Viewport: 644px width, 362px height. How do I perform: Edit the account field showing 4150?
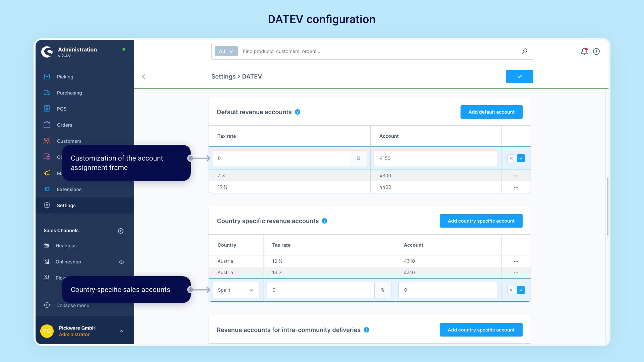pos(436,158)
